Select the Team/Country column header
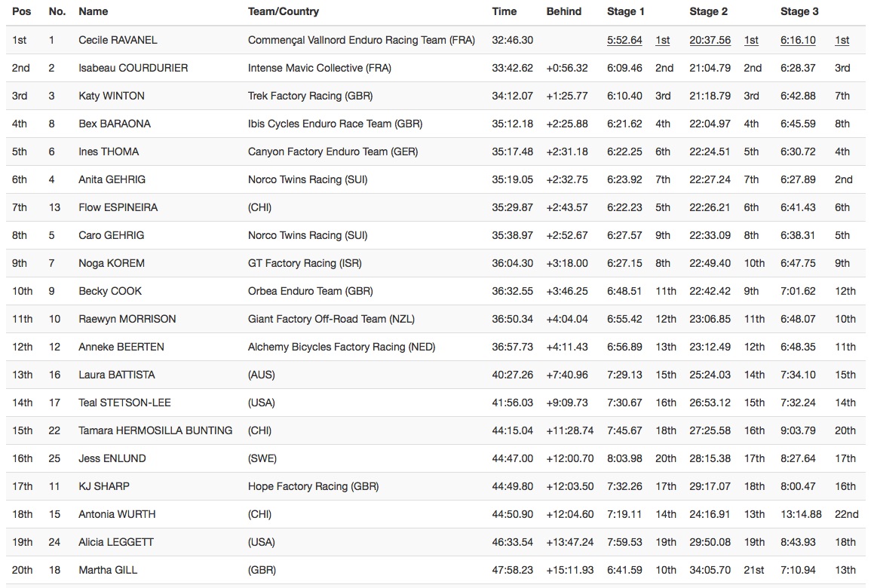Viewport: 874px width, 588px height. pyautogui.click(x=283, y=11)
